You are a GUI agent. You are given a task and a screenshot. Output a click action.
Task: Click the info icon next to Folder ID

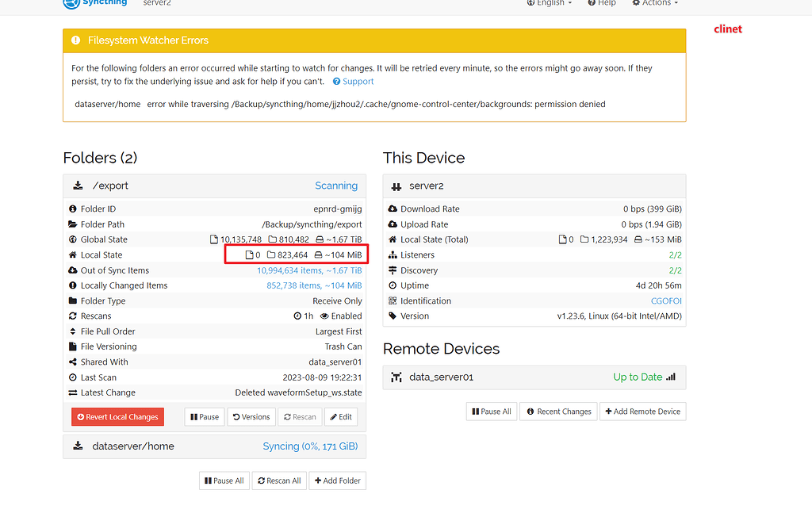[x=75, y=209]
